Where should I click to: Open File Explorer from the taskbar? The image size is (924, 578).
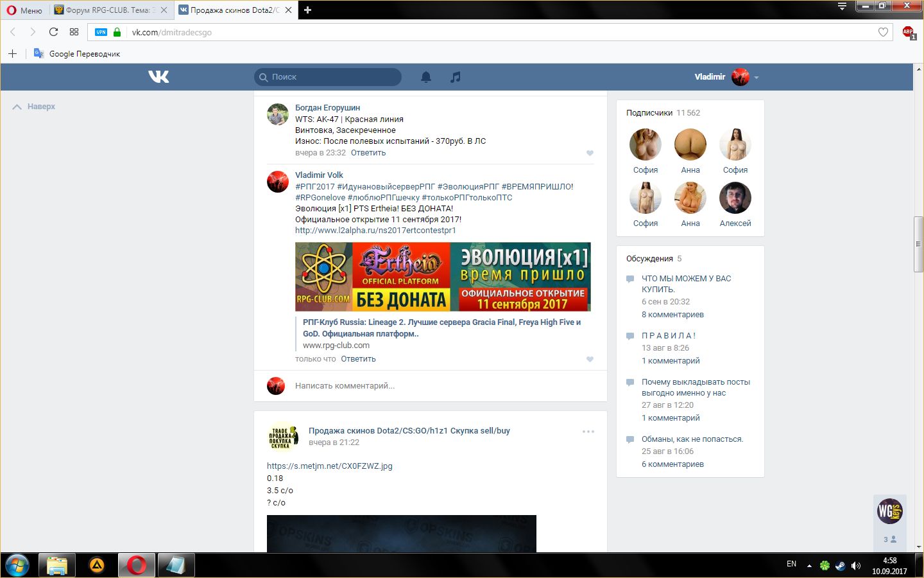(57, 566)
